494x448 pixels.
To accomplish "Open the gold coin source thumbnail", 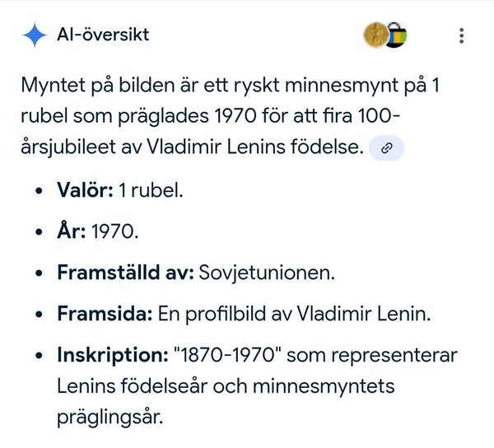I will pos(375,35).
